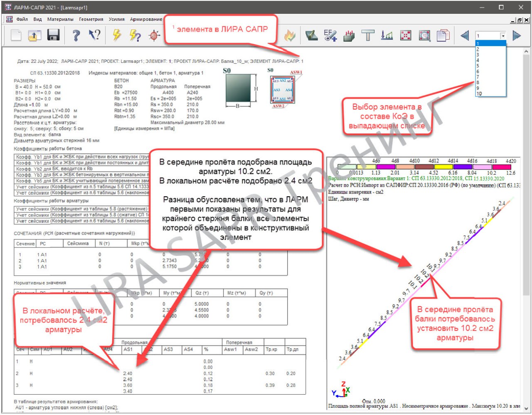Go to previous element with left arrow

[x=465, y=35]
